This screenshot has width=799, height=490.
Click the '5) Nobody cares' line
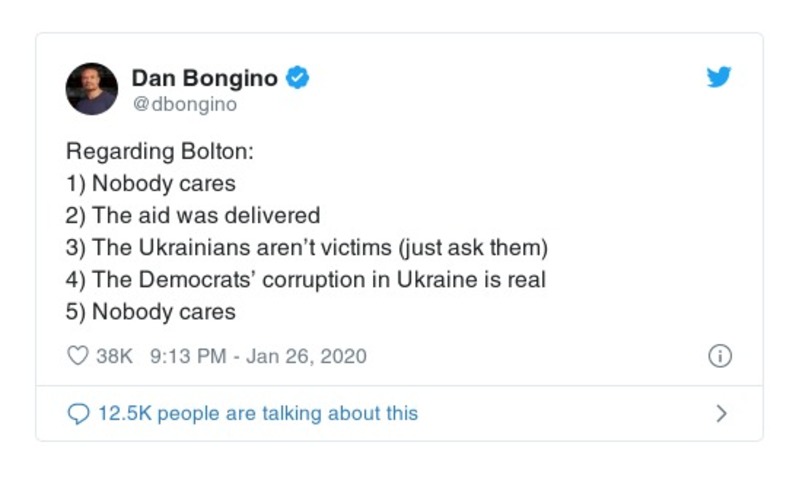(x=151, y=311)
